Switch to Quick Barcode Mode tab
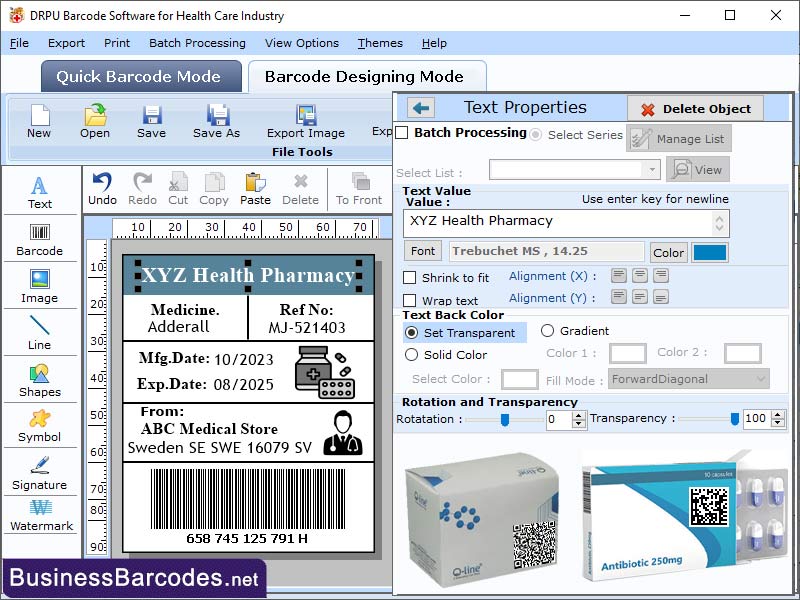Screen dimensions: 800x600 click(x=140, y=76)
